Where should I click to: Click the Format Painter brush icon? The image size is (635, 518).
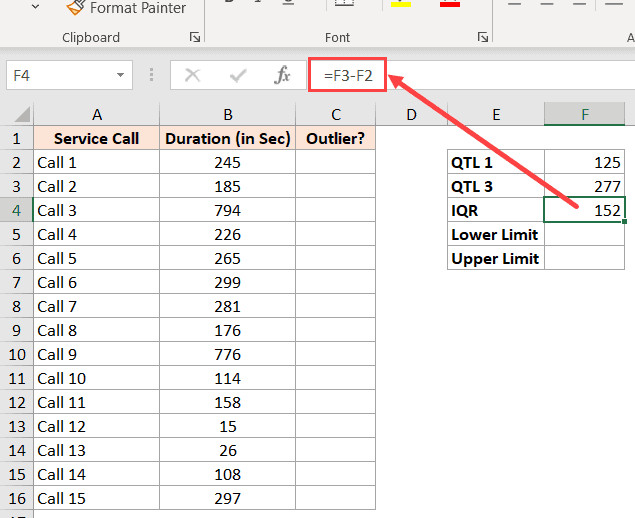[75, 8]
